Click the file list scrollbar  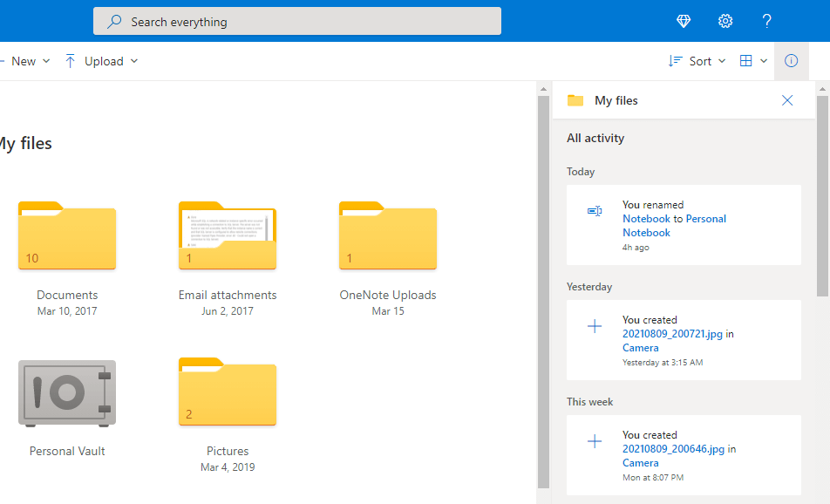[x=543, y=292]
